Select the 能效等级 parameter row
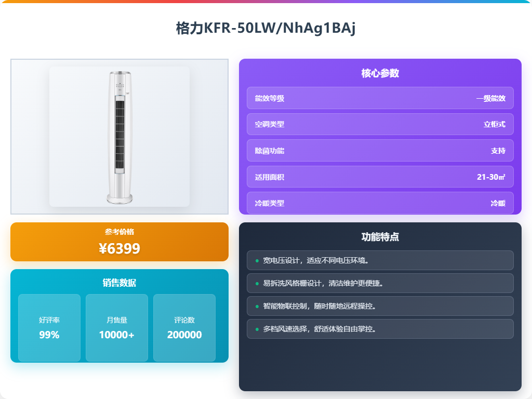532x399 pixels. click(380, 98)
